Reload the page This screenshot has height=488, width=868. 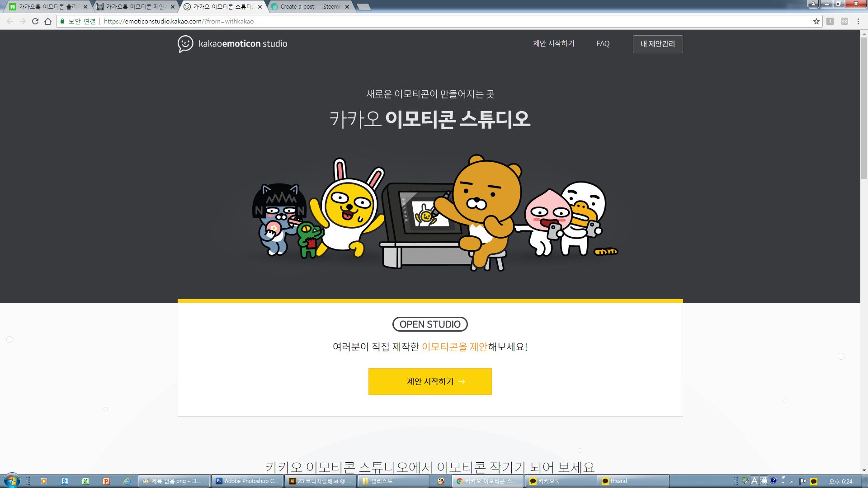[35, 21]
